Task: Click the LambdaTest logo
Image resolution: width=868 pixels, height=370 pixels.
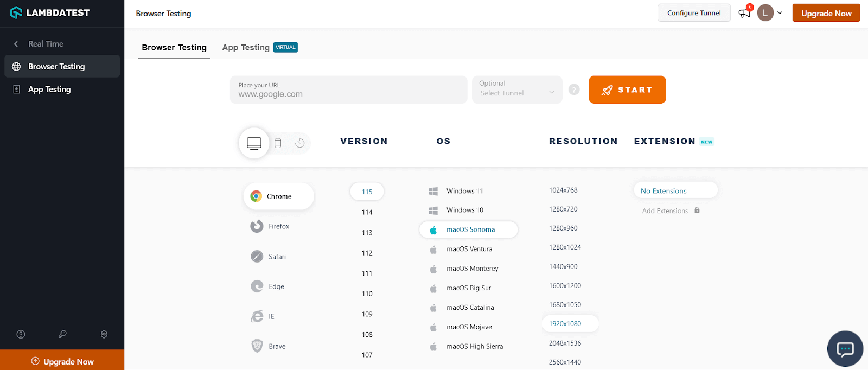Action: point(50,12)
